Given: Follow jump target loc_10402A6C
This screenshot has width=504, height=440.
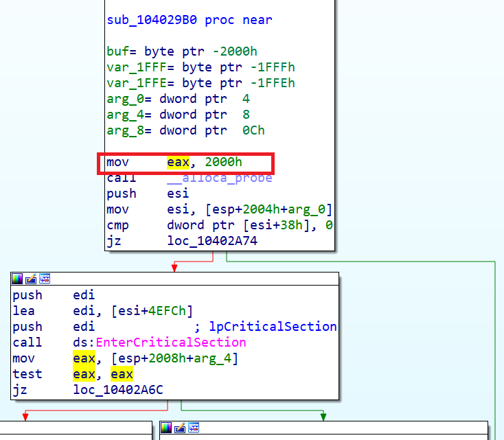Looking at the screenshot, I should (x=118, y=389).
